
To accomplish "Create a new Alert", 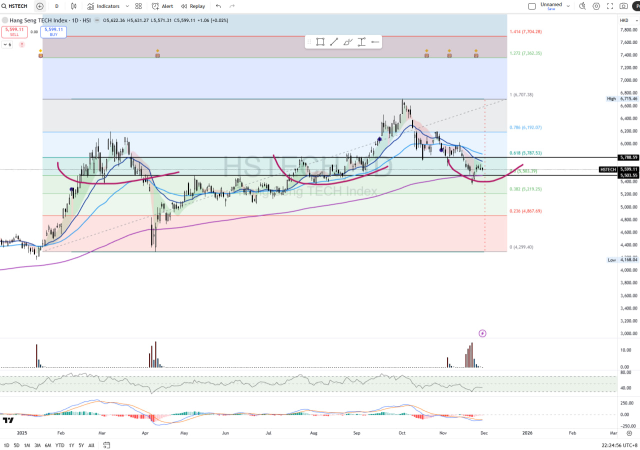I will click(x=162, y=6).
